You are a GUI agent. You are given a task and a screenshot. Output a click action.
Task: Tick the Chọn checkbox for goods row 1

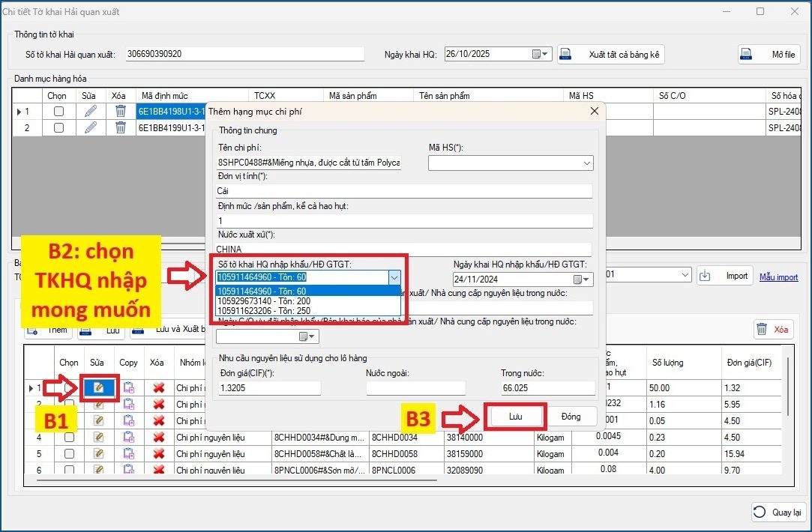coord(58,111)
